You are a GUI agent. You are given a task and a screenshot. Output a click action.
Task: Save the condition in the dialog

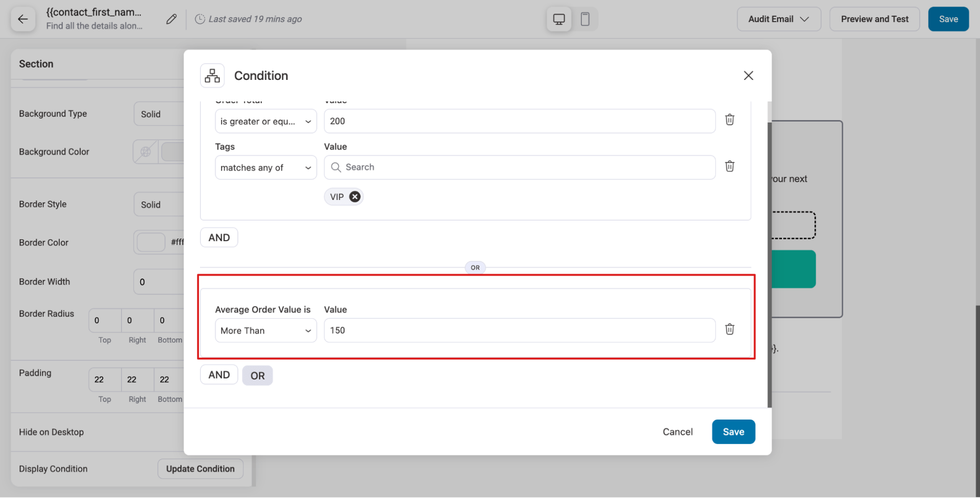pyautogui.click(x=733, y=432)
